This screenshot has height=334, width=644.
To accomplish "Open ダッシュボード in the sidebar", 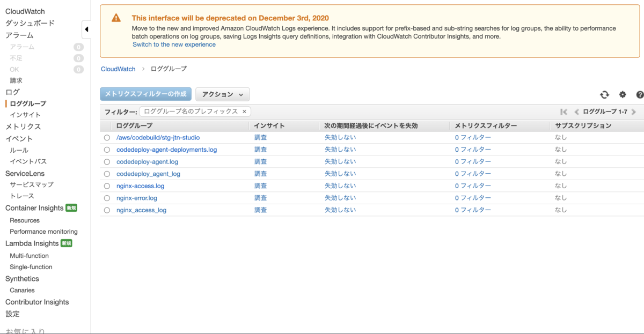I will pos(30,23).
